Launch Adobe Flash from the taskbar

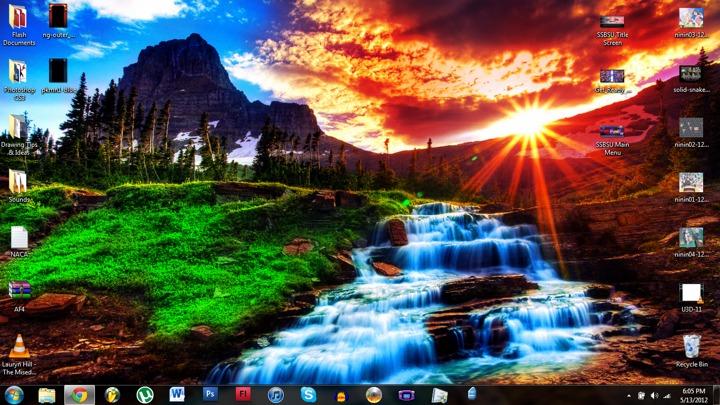coord(243,394)
